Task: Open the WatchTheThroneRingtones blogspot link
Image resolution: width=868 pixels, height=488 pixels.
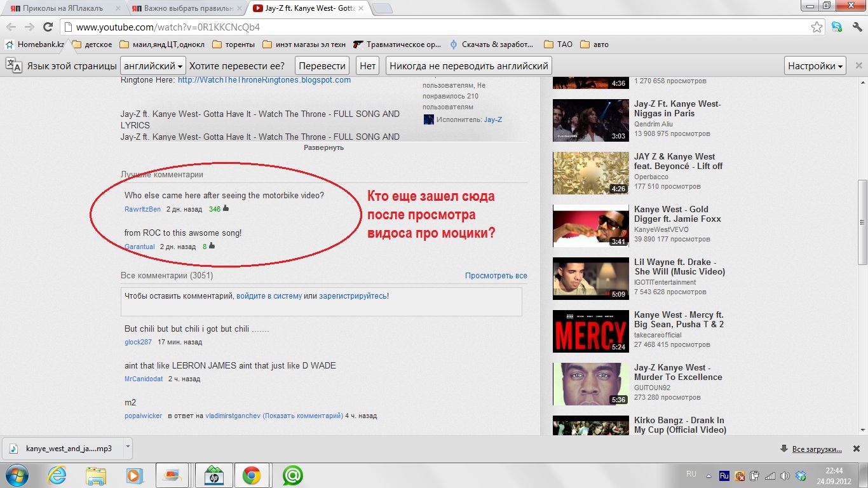Action: tap(264, 80)
